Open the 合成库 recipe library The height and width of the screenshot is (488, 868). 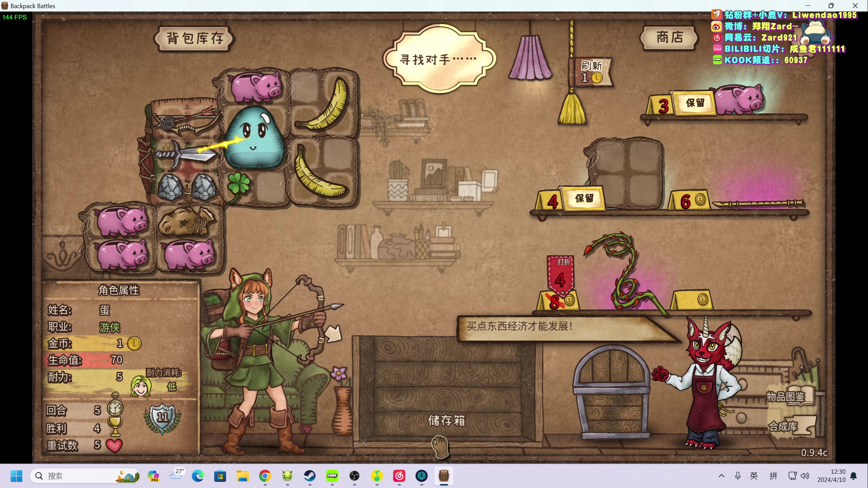pos(783,426)
